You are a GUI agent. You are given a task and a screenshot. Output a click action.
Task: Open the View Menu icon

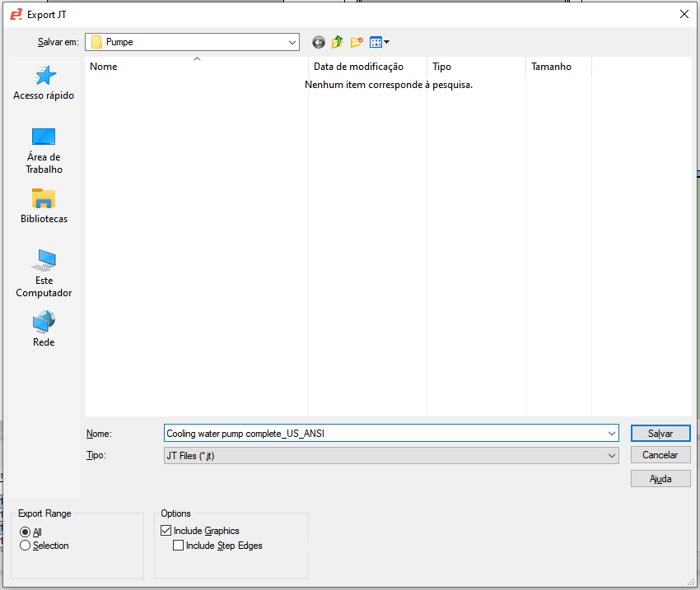pyautogui.click(x=376, y=42)
